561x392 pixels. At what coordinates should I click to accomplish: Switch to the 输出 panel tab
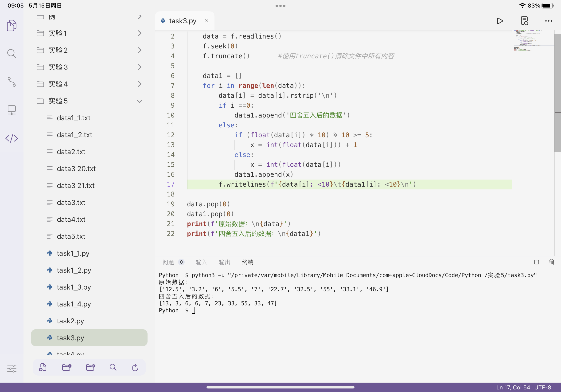[224, 262]
